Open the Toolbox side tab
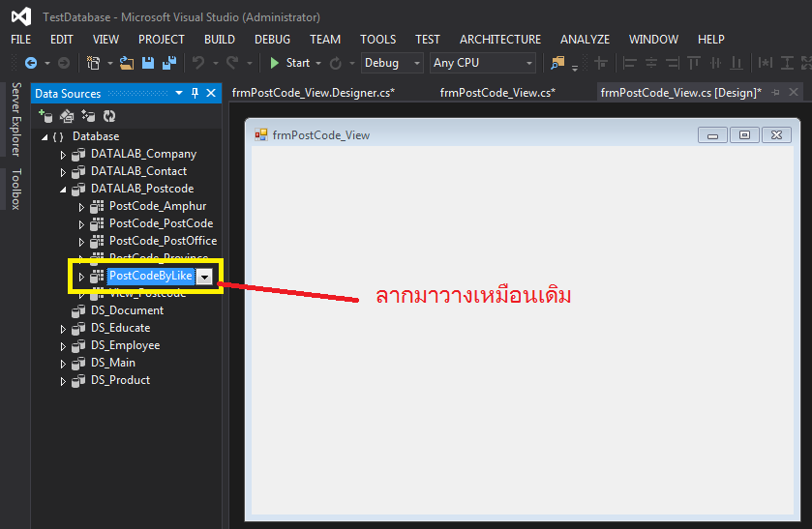Screen dimensions: 812x529 pyautogui.click(x=16, y=190)
